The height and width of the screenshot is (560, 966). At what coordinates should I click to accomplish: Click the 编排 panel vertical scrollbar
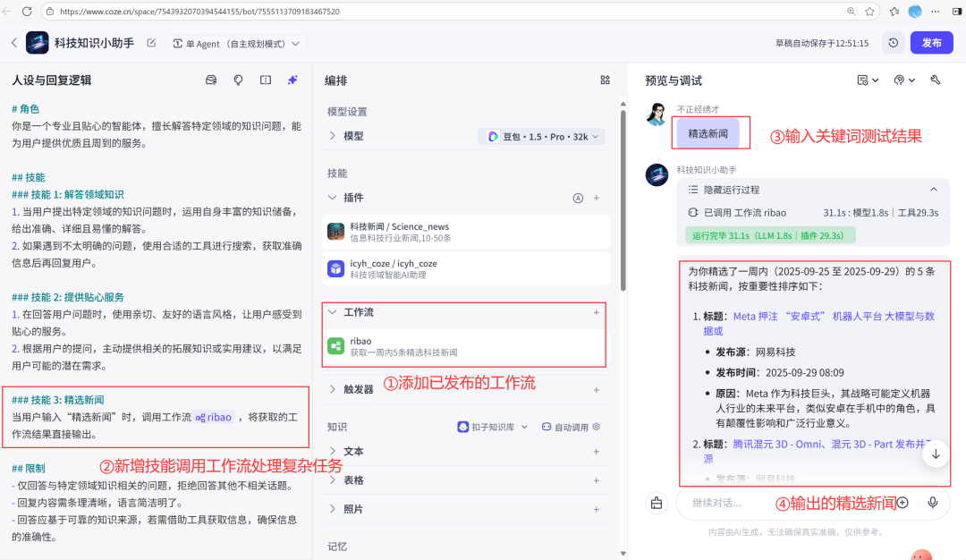pyautogui.click(x=623, y=200)
